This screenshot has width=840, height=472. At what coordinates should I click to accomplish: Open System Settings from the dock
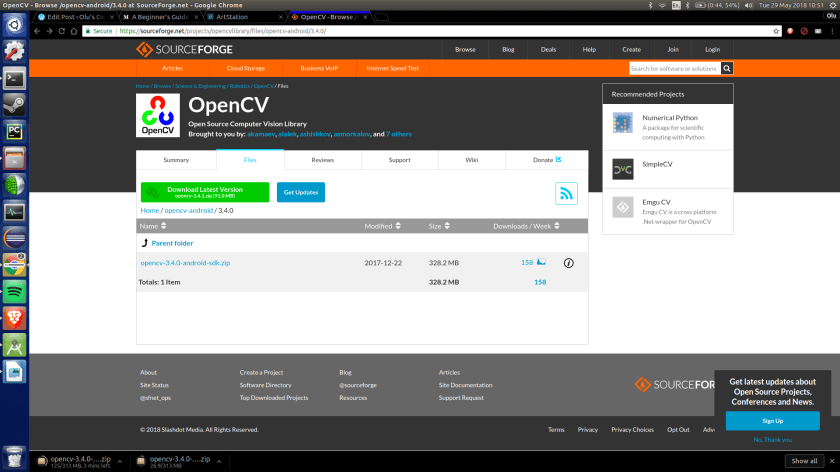point(14,51)
